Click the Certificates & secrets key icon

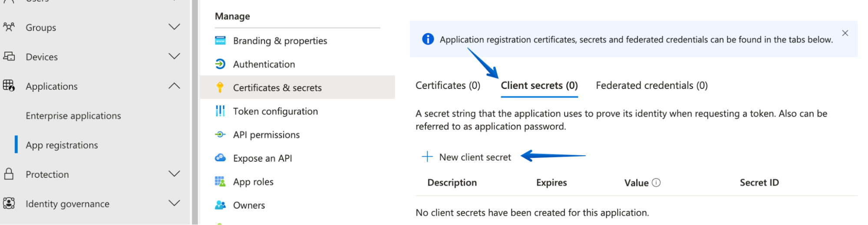tap(220, 88)
